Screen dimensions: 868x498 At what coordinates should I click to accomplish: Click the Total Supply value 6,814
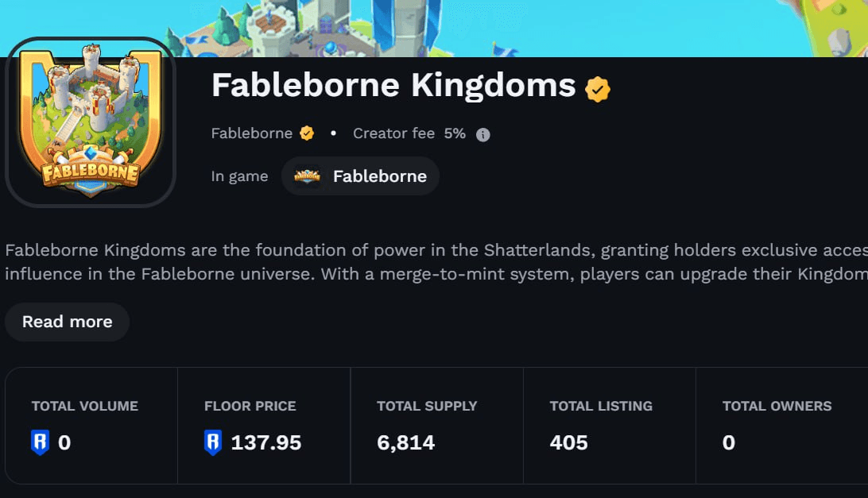405,442
